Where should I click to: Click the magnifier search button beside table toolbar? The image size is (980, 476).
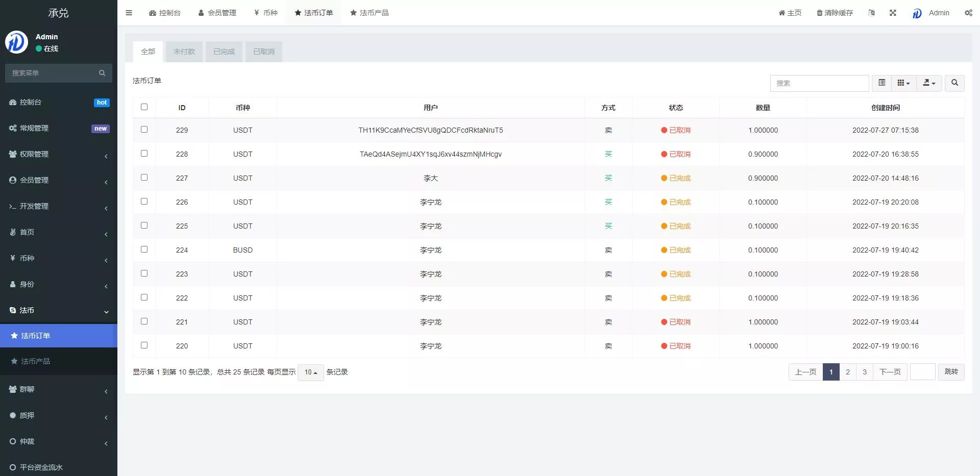pos(954,83)
